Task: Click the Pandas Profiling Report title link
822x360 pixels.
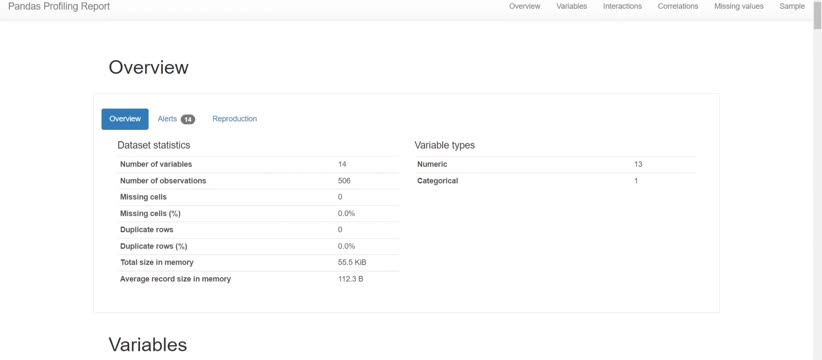Action: (59, 6)
